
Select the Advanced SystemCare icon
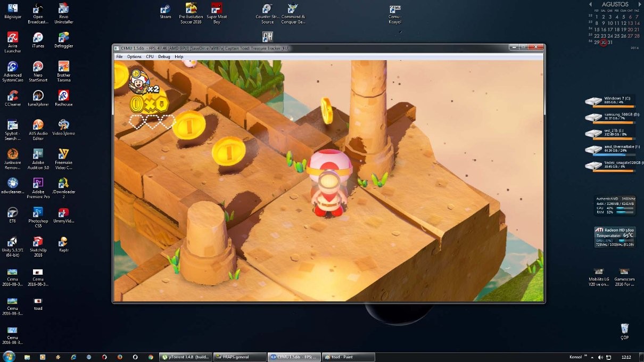12,72
